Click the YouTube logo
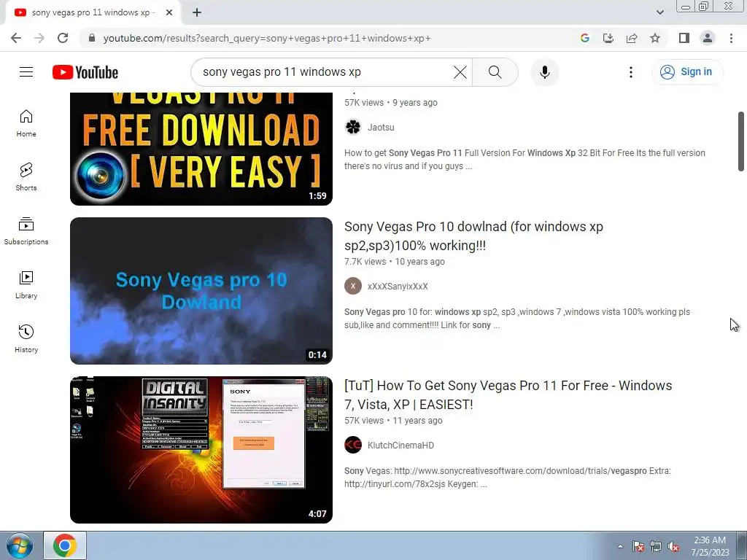Image resolution: width=747 pixels, height=560 pixels. click(x=85, y=72)
